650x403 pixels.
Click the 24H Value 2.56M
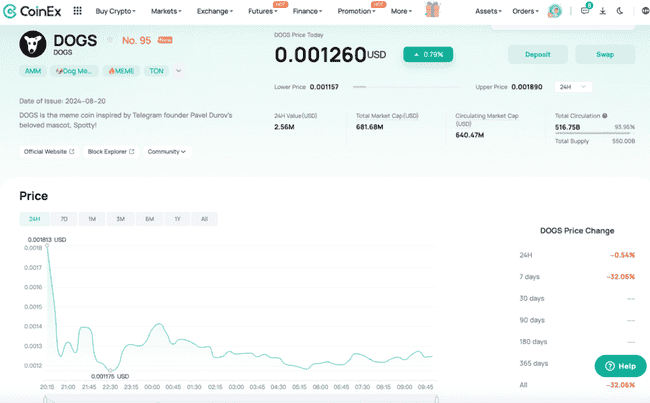(284, 127)
